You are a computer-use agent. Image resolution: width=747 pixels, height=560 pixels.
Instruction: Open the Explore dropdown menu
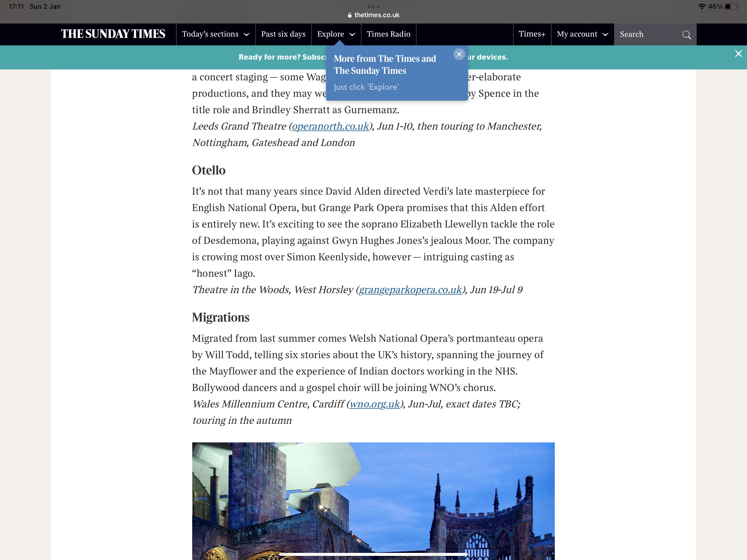click(x=336, y=34)
